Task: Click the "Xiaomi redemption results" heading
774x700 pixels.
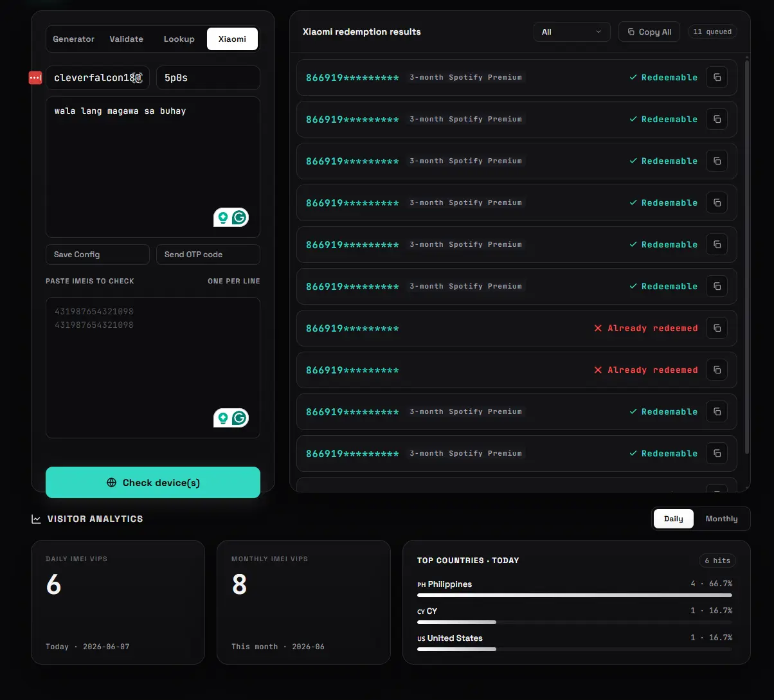Action: pos(362,31)
